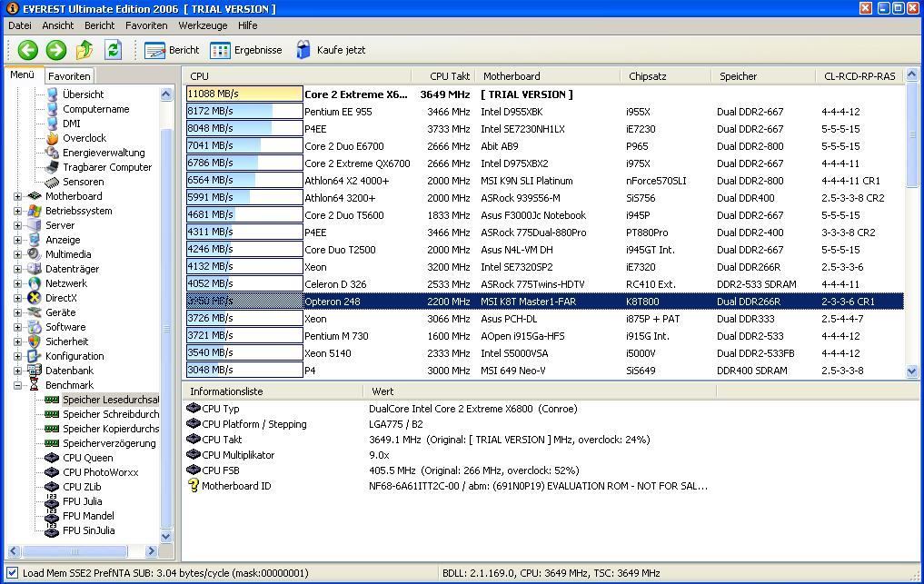The height and width of the screenshot is (584, 924).
Task: Click the Netzwerk globe icon in tree
Action: click(35, 283)
